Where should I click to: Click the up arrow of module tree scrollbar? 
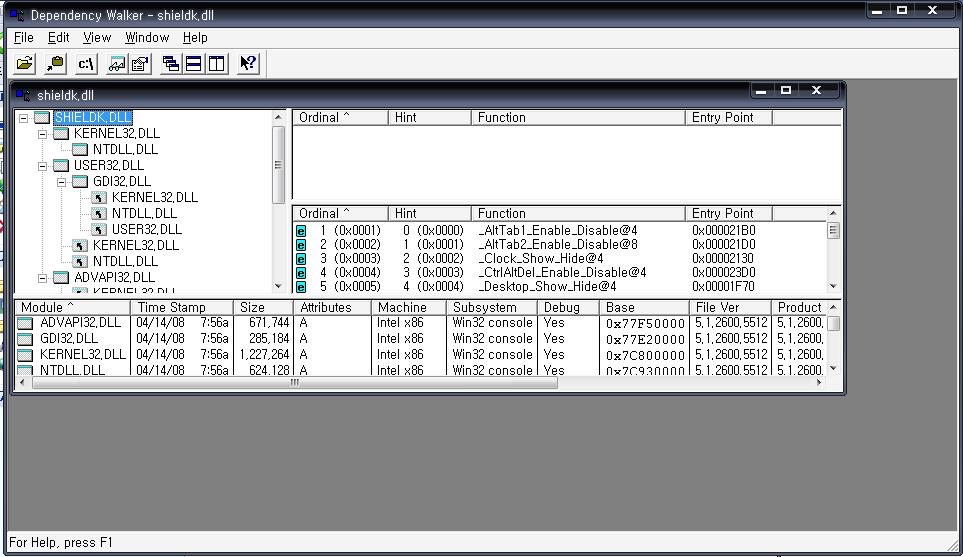[278, 117]
